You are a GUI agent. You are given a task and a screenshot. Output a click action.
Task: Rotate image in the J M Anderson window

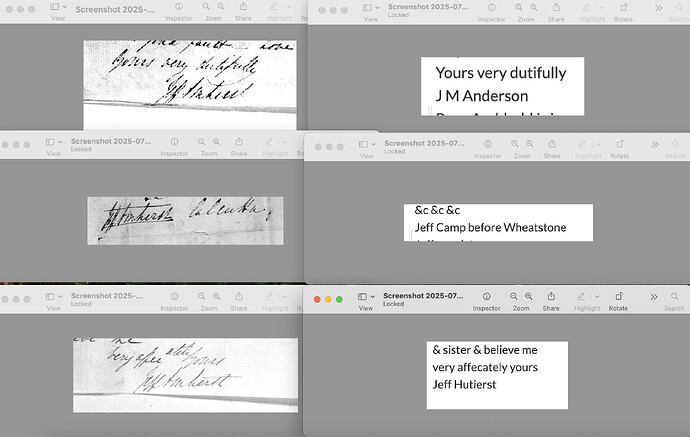[624, 7]
